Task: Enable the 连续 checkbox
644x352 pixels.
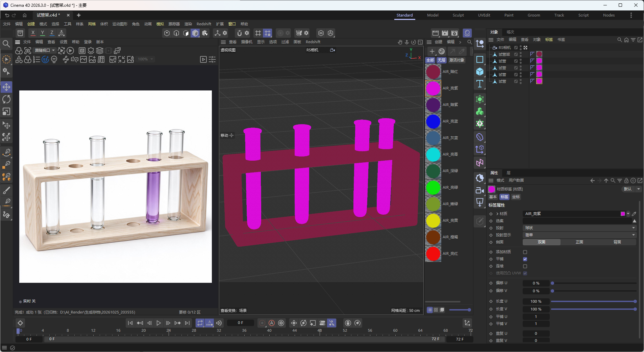Action: coord(525,266)
